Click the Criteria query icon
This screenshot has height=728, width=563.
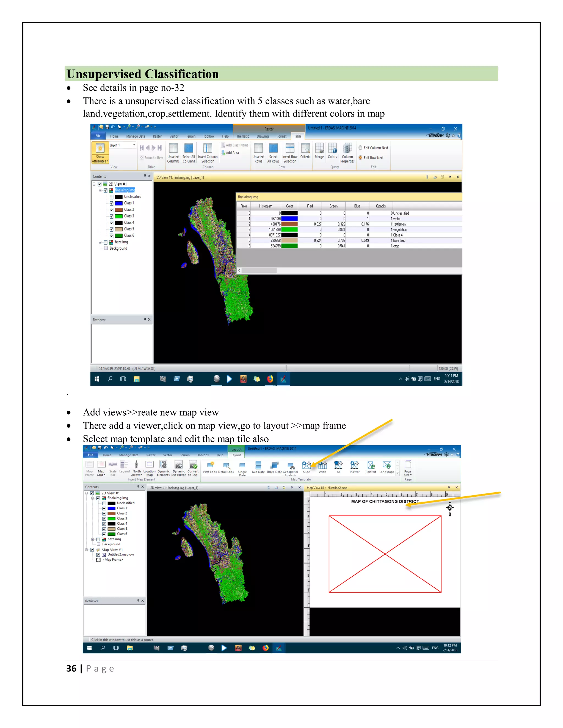click(305, 149)
